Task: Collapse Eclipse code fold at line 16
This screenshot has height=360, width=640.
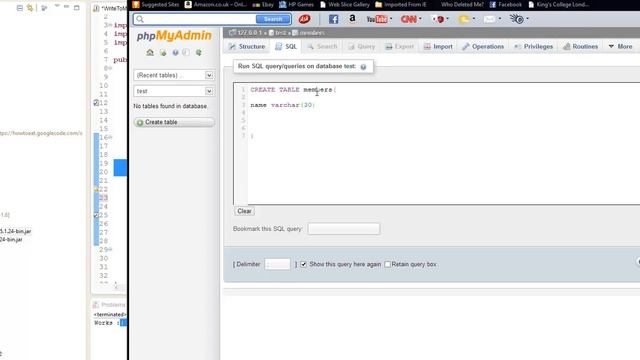Action: [x=110, y=138]
